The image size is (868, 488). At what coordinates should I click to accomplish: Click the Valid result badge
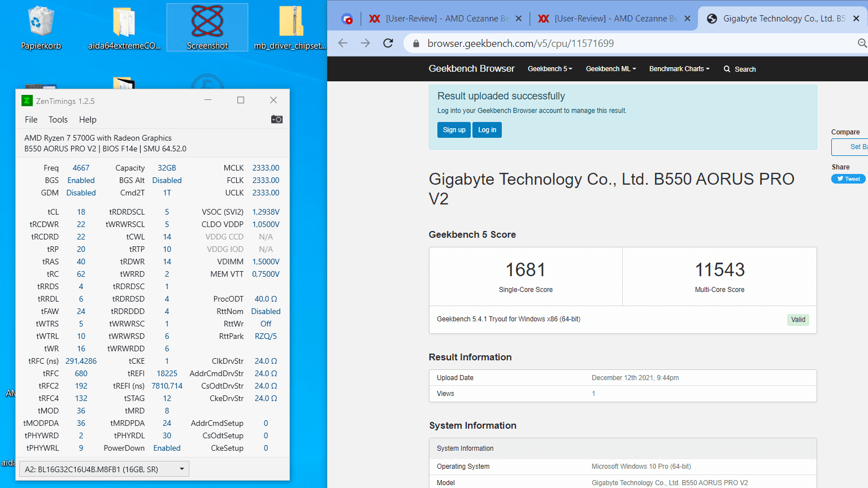tap(798, 320)
